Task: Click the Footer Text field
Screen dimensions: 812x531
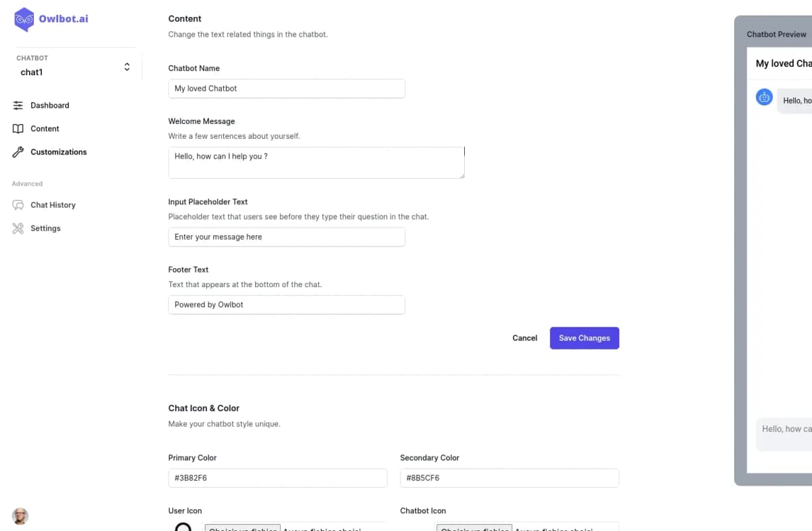Action: tap(286, 304)
